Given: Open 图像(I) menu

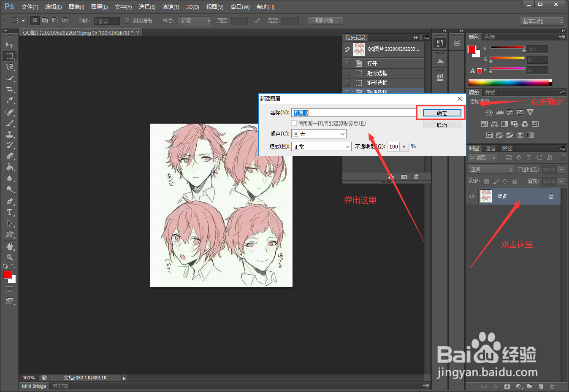Looking at the screenshot, I should coord(76,7).
